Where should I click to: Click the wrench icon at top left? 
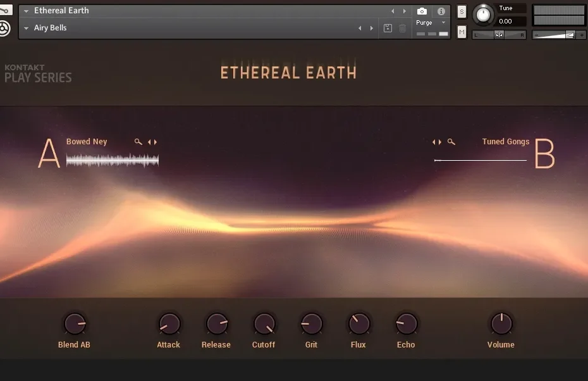[x=5, y=10]
